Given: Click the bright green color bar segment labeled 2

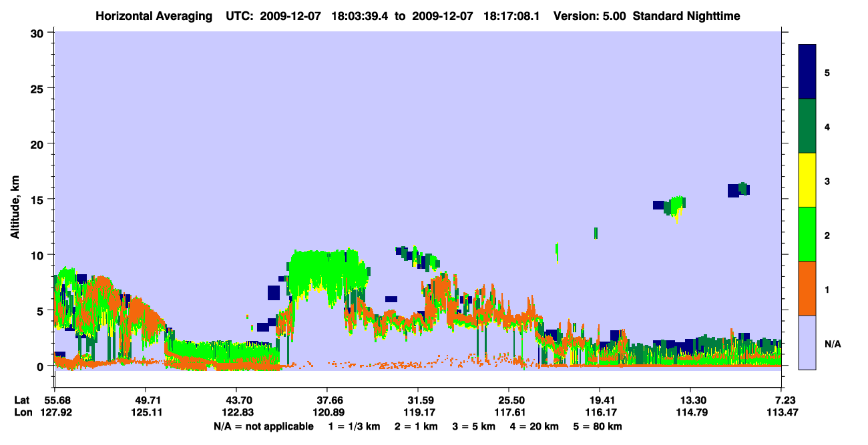Looking at the screenshot, I should click(807, 234).
